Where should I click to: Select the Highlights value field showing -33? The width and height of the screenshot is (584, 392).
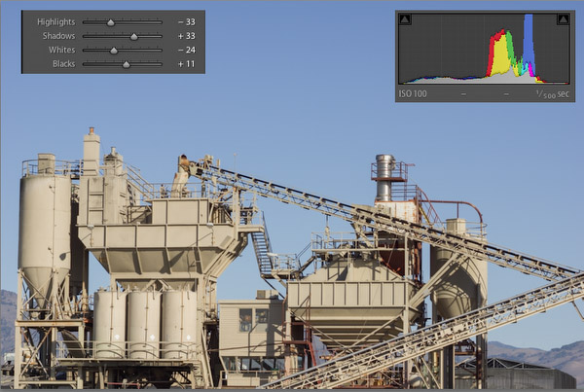point(185,20)
